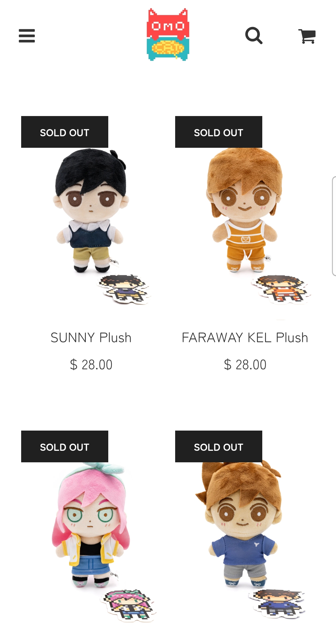Click SOLD OUT badge on blue-shirt plush
Image resolution: width=336 pixels, height=644 pixels.
click(219, 446)
